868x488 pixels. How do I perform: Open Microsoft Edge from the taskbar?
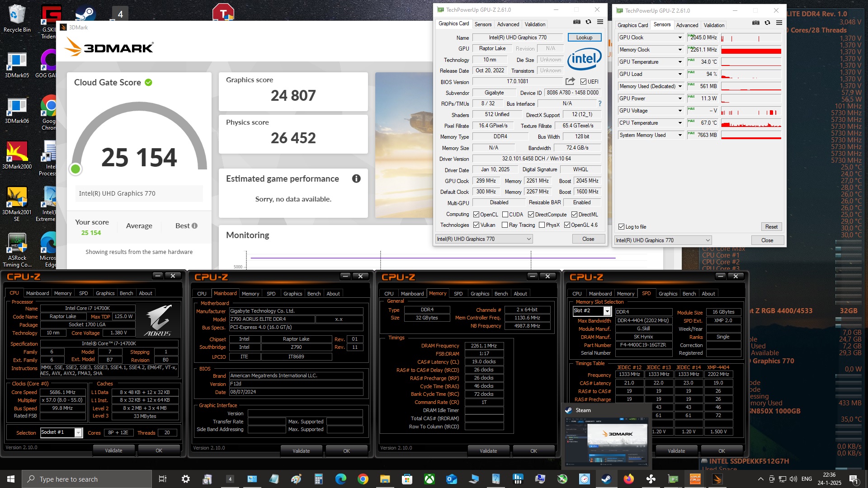(340, 479)
